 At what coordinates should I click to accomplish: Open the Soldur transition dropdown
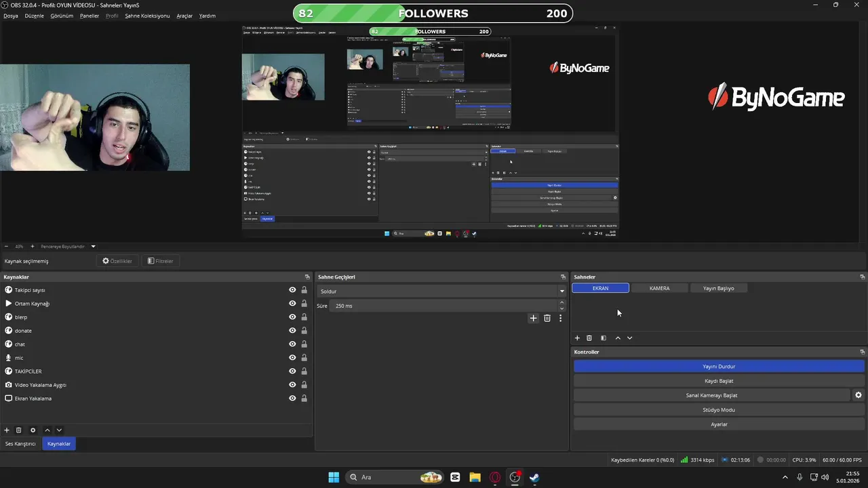tap(441, 291)
